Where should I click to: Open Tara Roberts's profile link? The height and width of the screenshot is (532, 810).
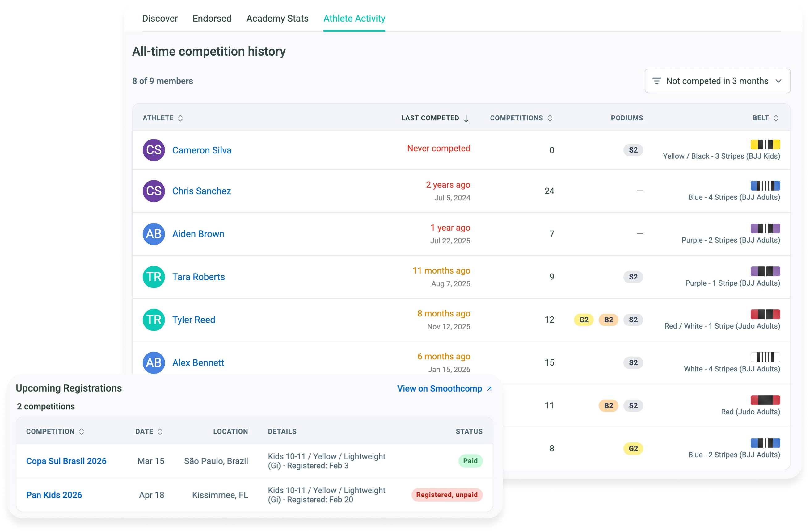(198, 277)
